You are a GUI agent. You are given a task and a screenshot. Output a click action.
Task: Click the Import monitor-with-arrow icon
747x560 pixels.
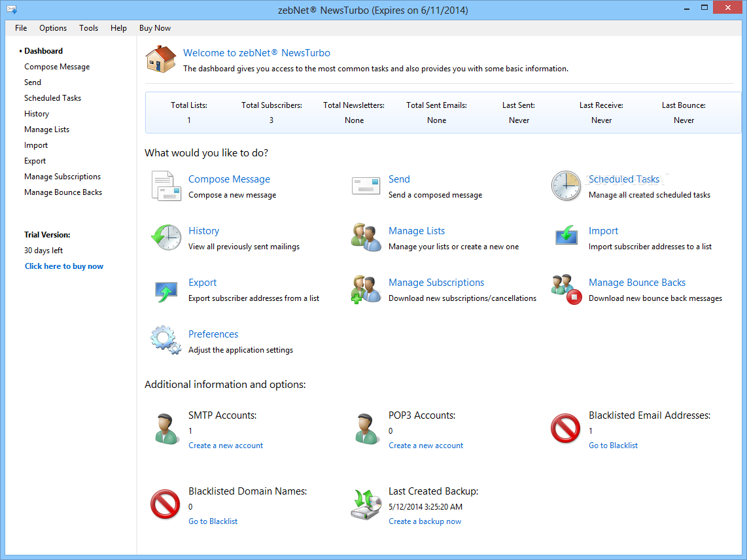[x=566, y=236]
